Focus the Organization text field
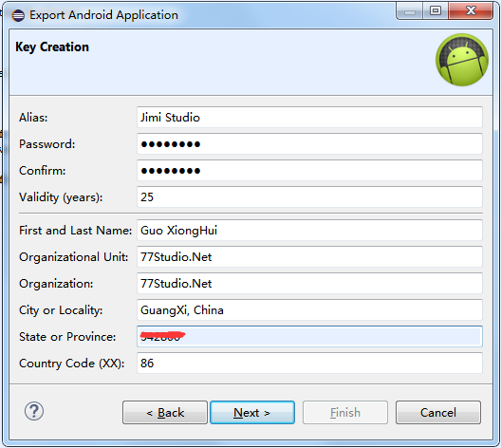 309,283
